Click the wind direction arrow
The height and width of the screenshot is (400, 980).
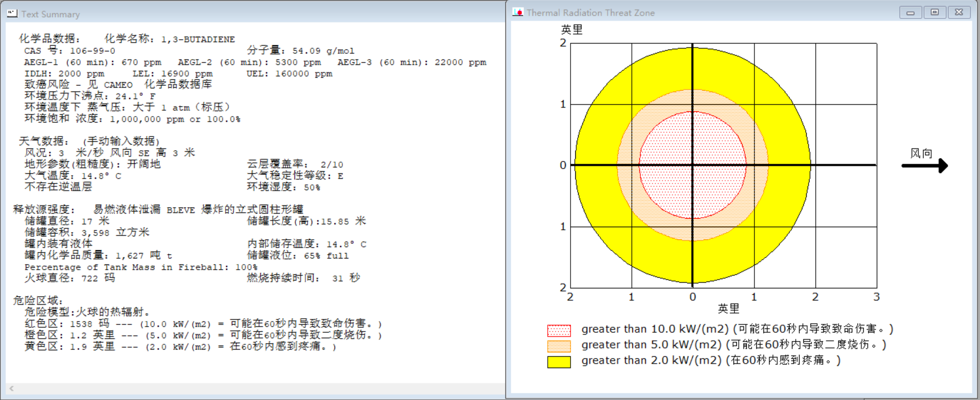pyautogui.click(x=924, y=166)
